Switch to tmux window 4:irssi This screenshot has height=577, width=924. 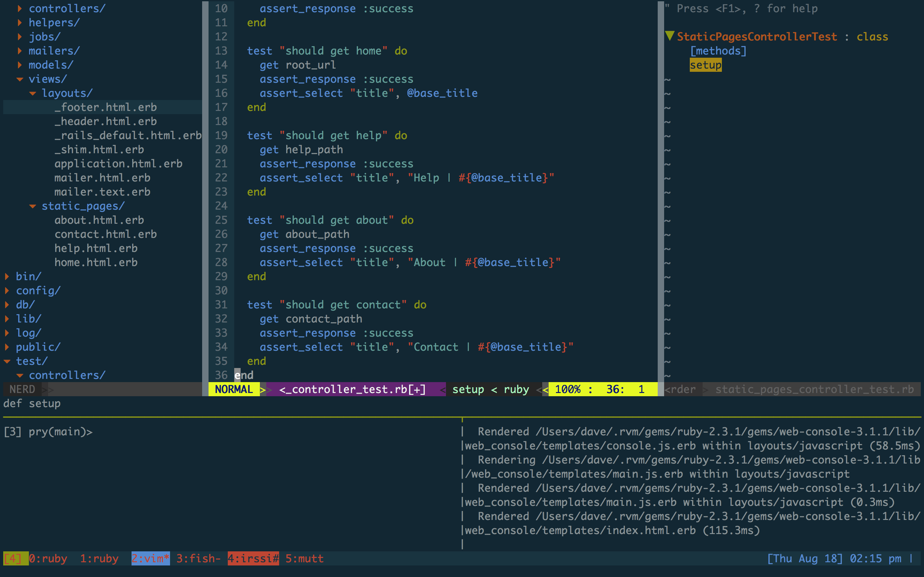click(253, 558)
